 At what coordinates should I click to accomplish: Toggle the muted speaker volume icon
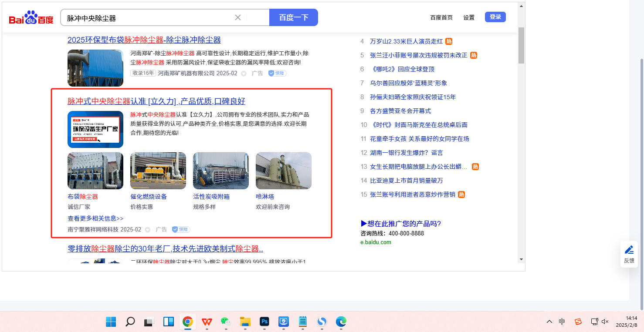click(x=605, y=322)
